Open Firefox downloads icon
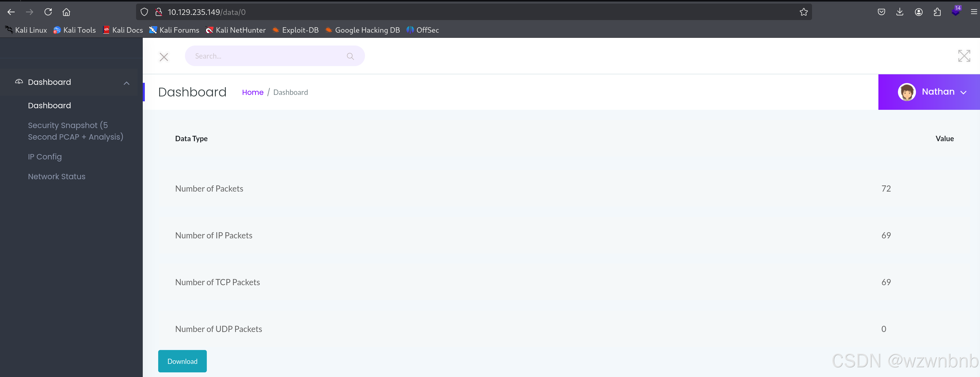 coord(900,12)
